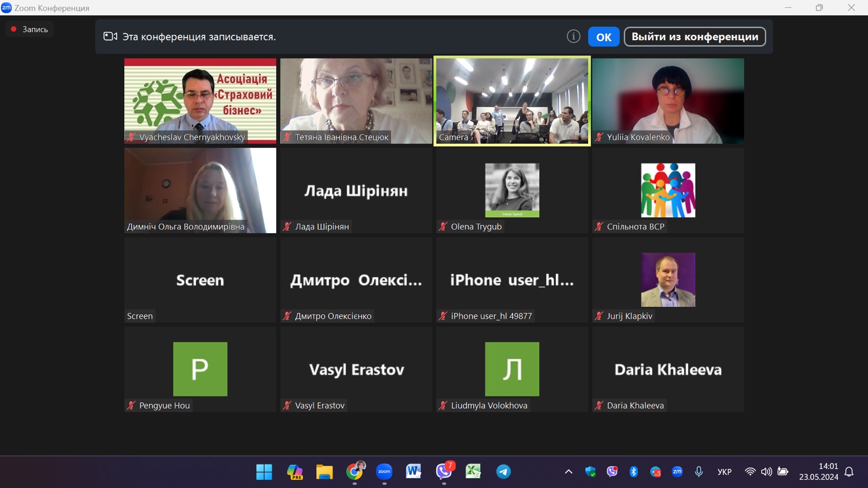Open Telegram from the taskbar
Screen dimensions: 868x488
[x=503, y=472]
